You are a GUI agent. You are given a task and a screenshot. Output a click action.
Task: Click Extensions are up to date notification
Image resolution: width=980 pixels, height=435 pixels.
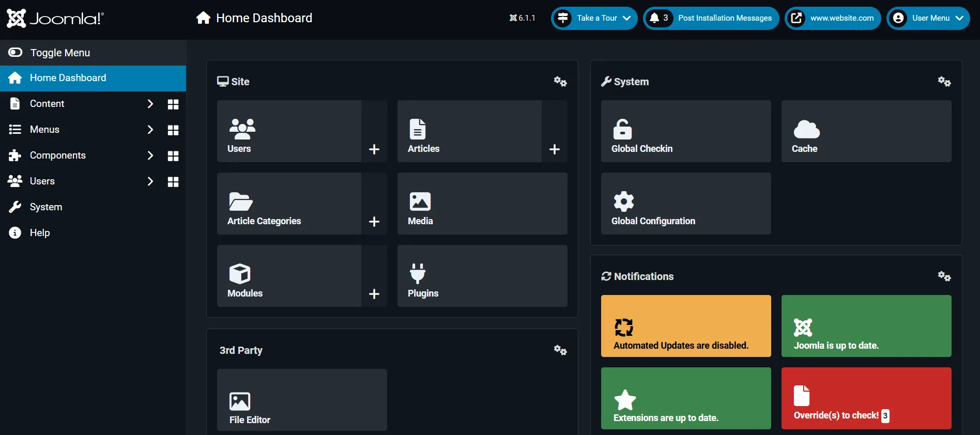686,398
